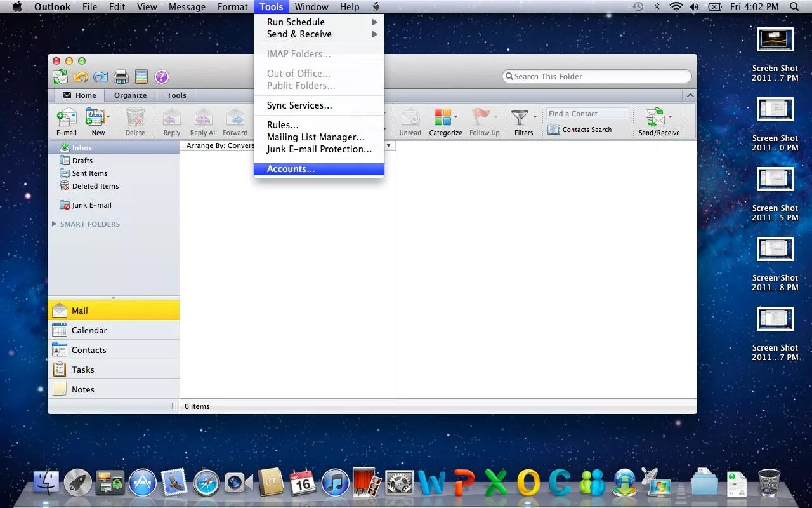Switch to Contacts view in sidebar
Screen dimensions: 812x508
point(114,350)
